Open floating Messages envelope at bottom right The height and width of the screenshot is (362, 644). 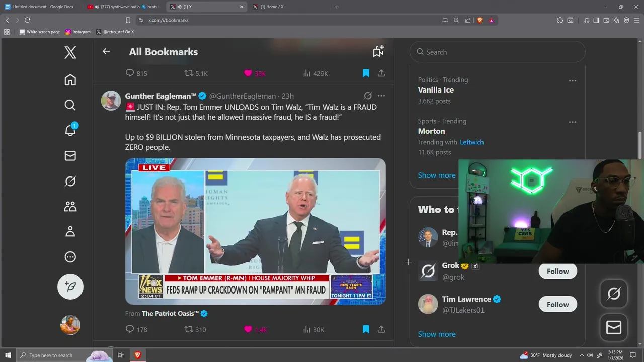(614, 328)
